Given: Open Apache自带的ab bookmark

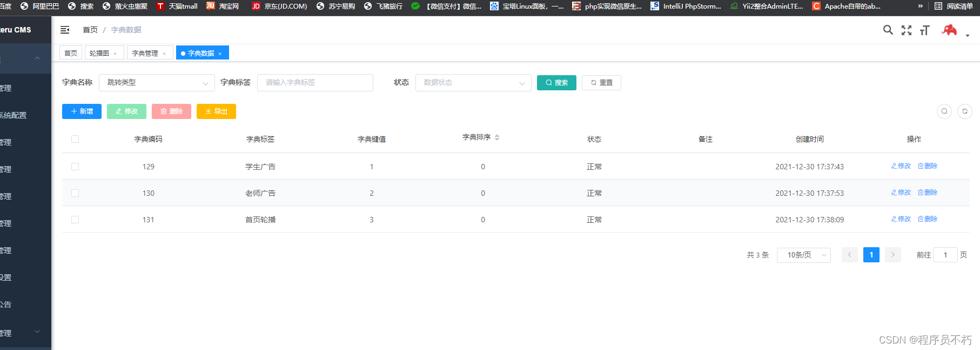Looking at the screenshot, I should click(847, 6).
